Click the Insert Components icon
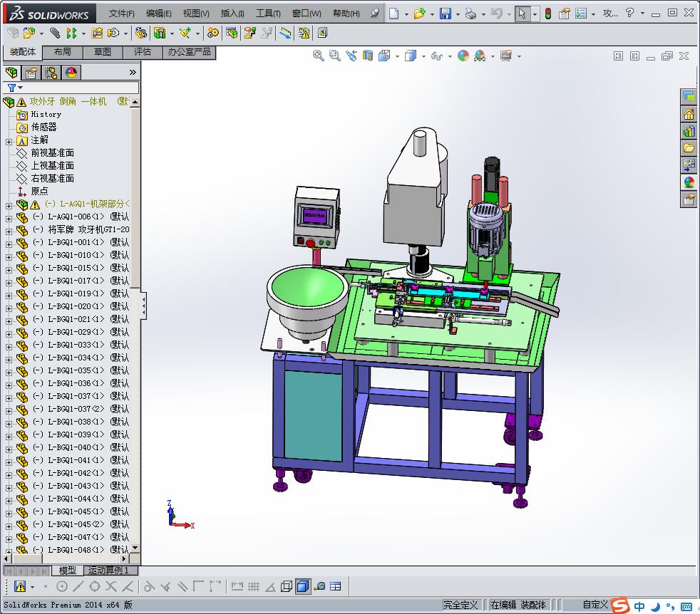Image resolution: width=700 pixels, height=614 pixels. [29, 33]
